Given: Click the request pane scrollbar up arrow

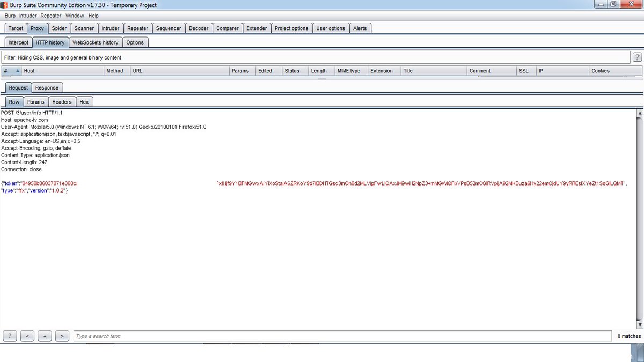Looking at the screenshot, I should tap(639, 114).
